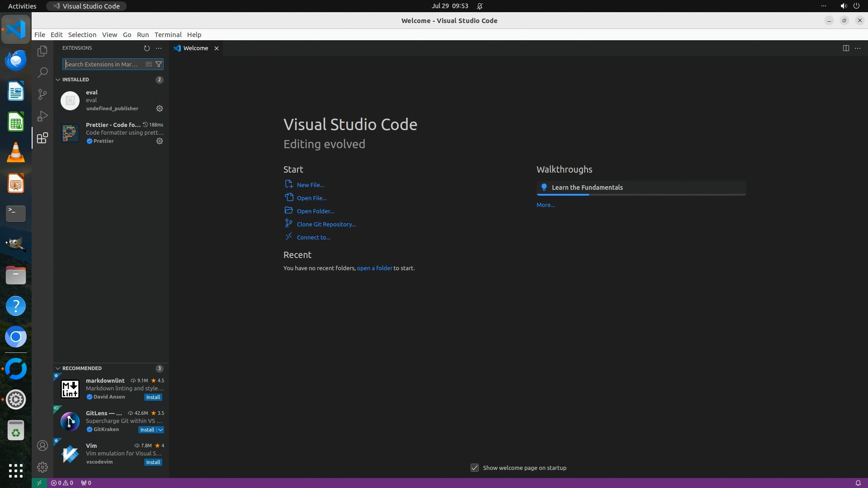Toggle Show welcome page on startup checkbox
The height and width of the screenshot is (488, 868).
(474, 468)
